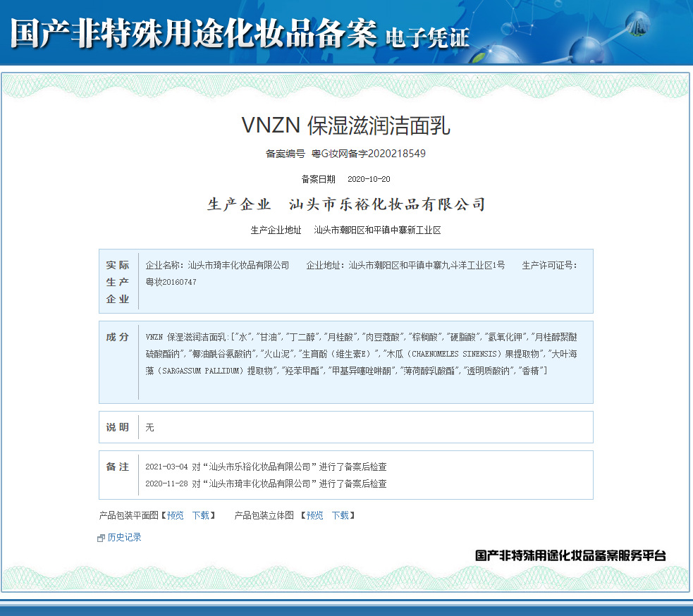This screenshot has width=693, height=616.
Task: Click the 成分 ingredients row label
Action: [118, 337]
